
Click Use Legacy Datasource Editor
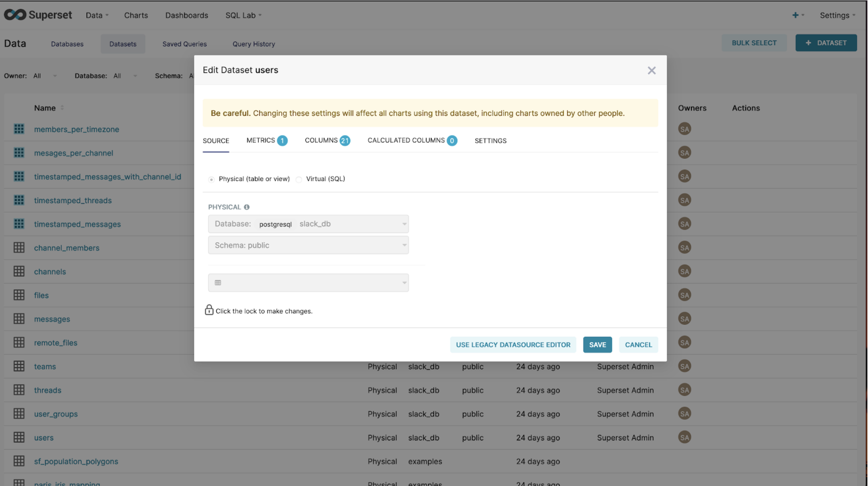pos(513,344)
